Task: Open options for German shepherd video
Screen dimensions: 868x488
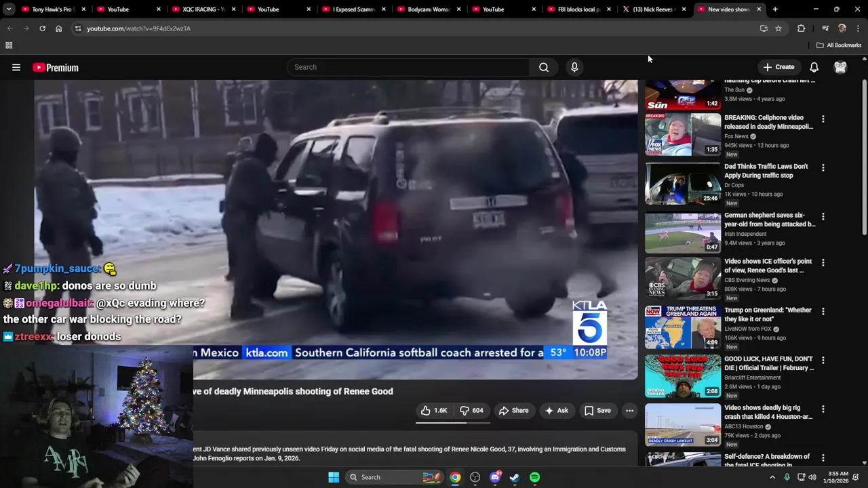Action: pyautogui.click(x=823, y=216)
